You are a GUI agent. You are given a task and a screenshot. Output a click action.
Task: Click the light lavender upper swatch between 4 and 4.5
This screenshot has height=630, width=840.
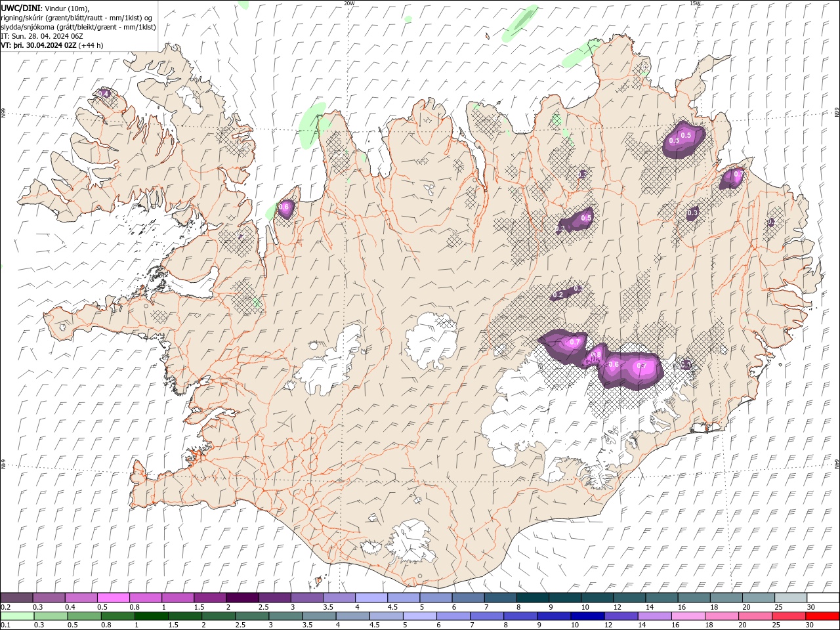click(371, 598)
